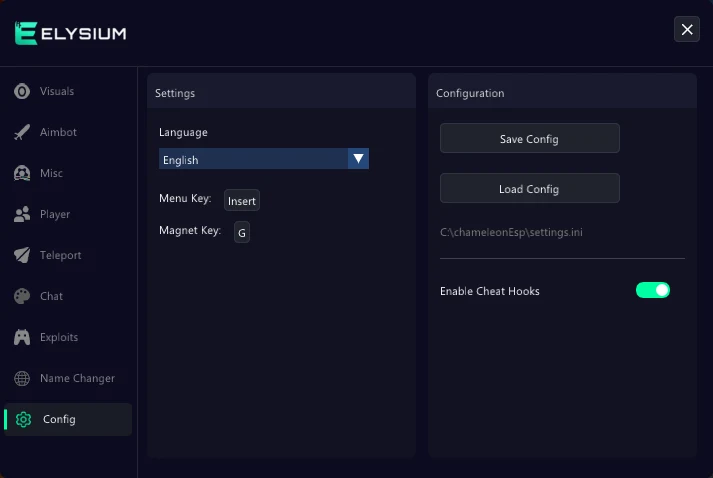Viewport: 713px width, 478px height.
Task: Click the settings.ini config path text
Action: 511,232
